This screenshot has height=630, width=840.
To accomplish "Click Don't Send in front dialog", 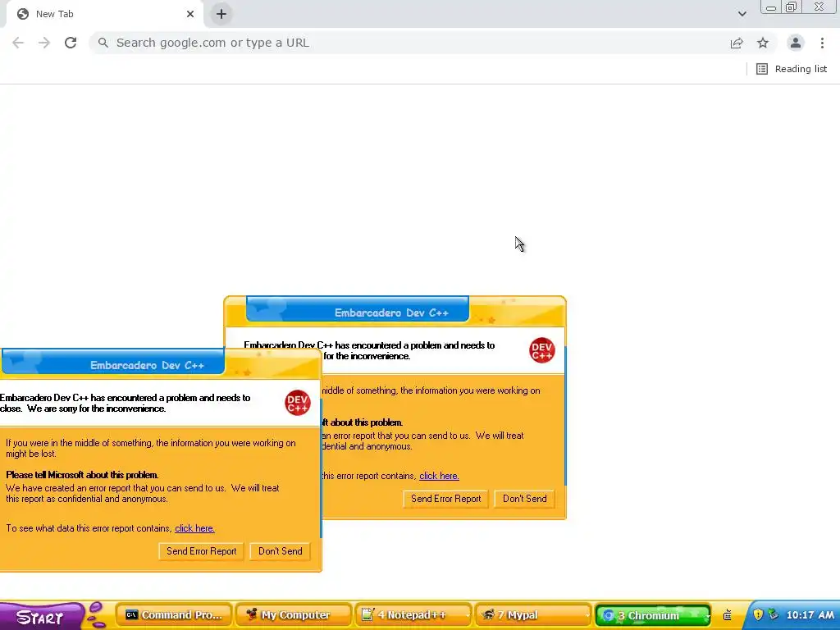I will (281, 551).
